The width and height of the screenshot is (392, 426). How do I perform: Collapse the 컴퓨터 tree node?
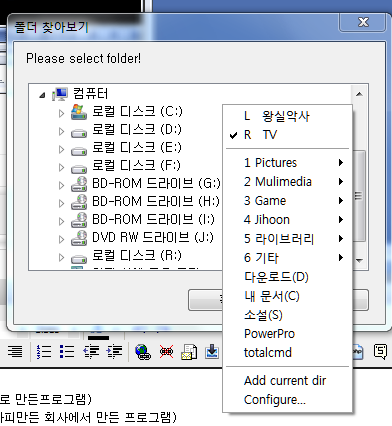pyautogui.click(x=42, y=96)
